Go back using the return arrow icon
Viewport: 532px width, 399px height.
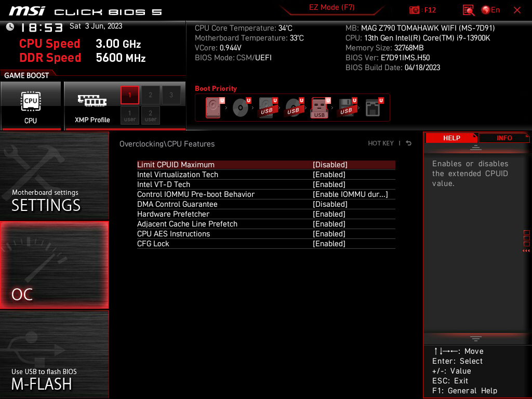coord(408,143)
